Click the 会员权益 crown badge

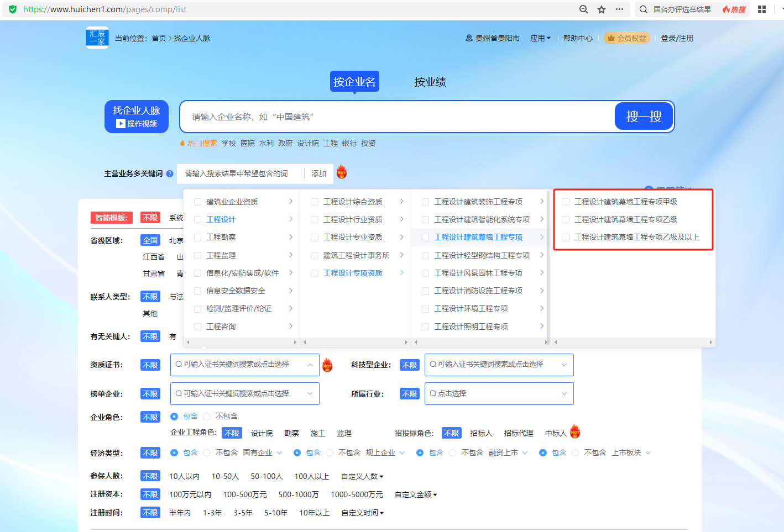tap(626, 38)
